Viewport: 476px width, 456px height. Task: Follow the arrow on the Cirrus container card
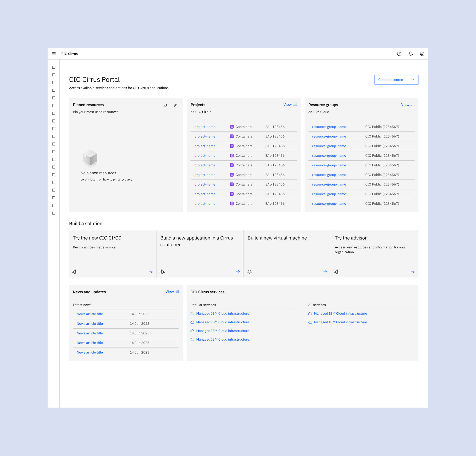tap(238, 272)
